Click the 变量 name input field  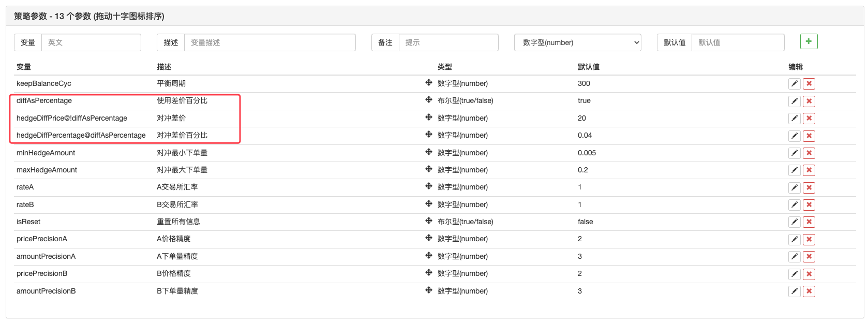(x=91, y=42)
